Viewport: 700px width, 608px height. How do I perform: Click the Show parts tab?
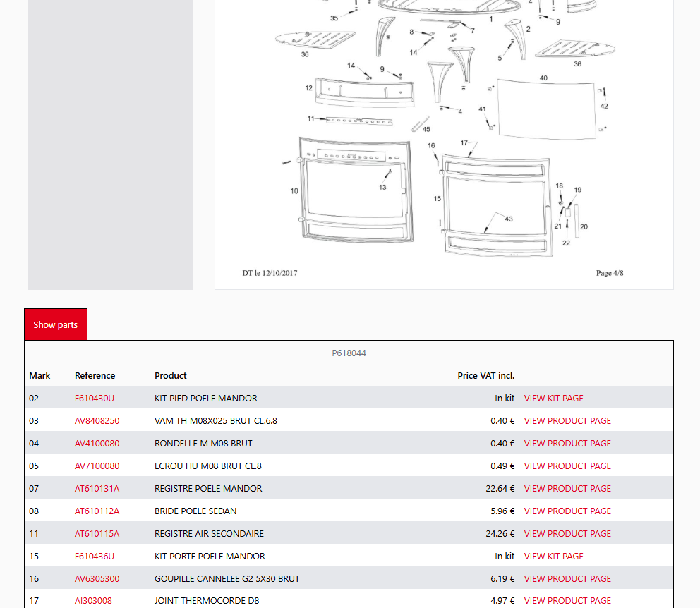pyautogui.click(x=56, y=324)
